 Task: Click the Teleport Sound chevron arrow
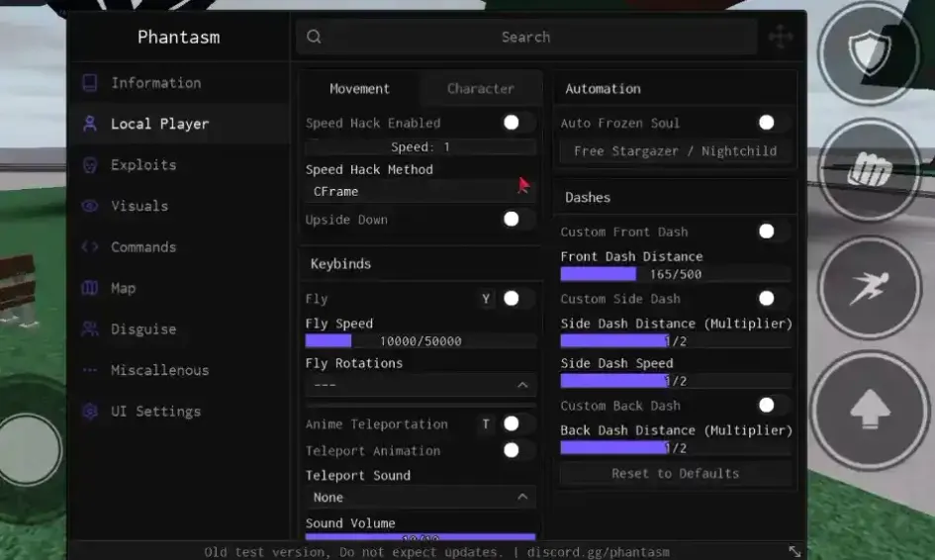(x=522, y=497)
